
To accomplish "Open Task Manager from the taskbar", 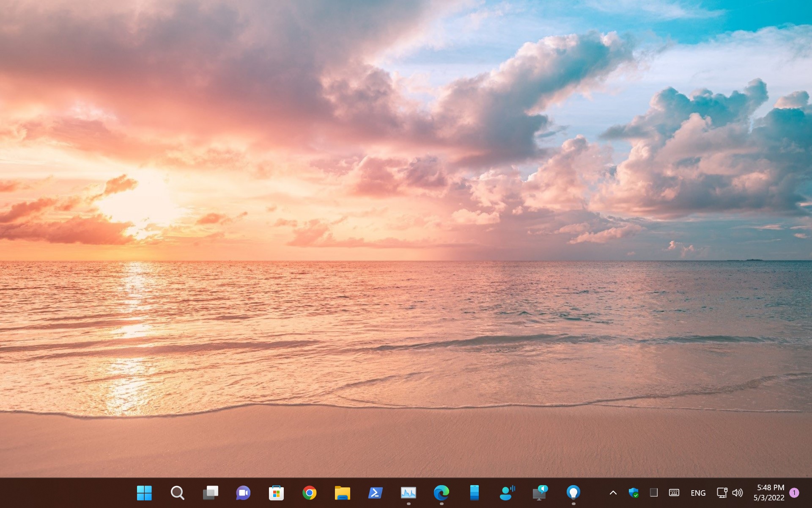I will tap(408, 493).
